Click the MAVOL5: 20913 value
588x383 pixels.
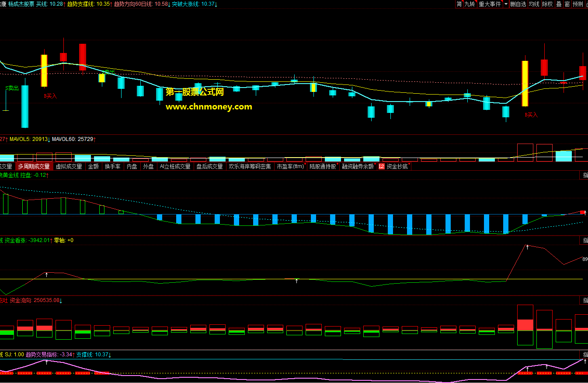[x=30, y=139]
